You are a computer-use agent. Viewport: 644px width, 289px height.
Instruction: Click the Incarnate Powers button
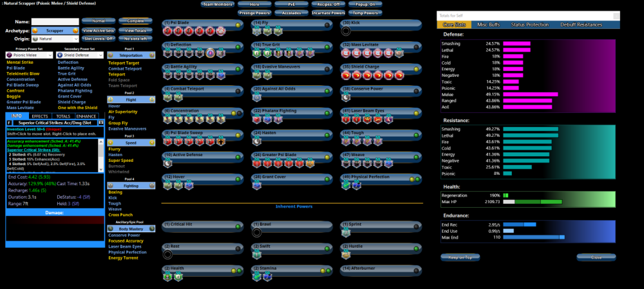click(328, 12)
